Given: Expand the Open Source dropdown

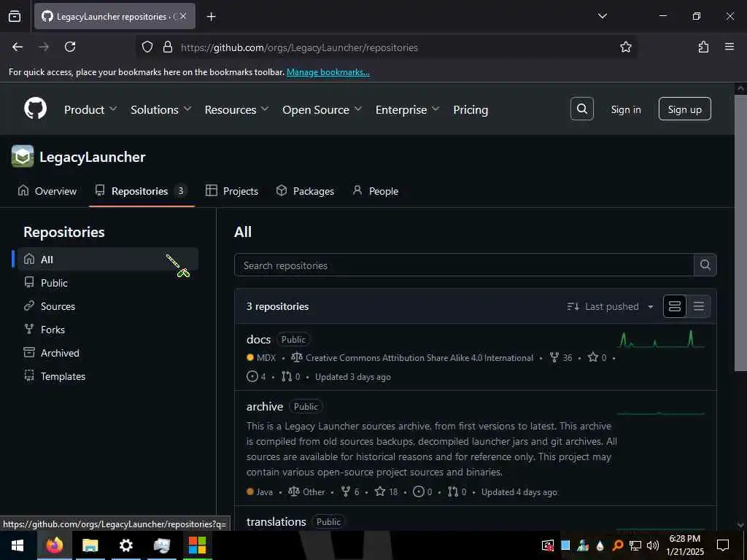Looking at the screenshot, I should (322, 109).
